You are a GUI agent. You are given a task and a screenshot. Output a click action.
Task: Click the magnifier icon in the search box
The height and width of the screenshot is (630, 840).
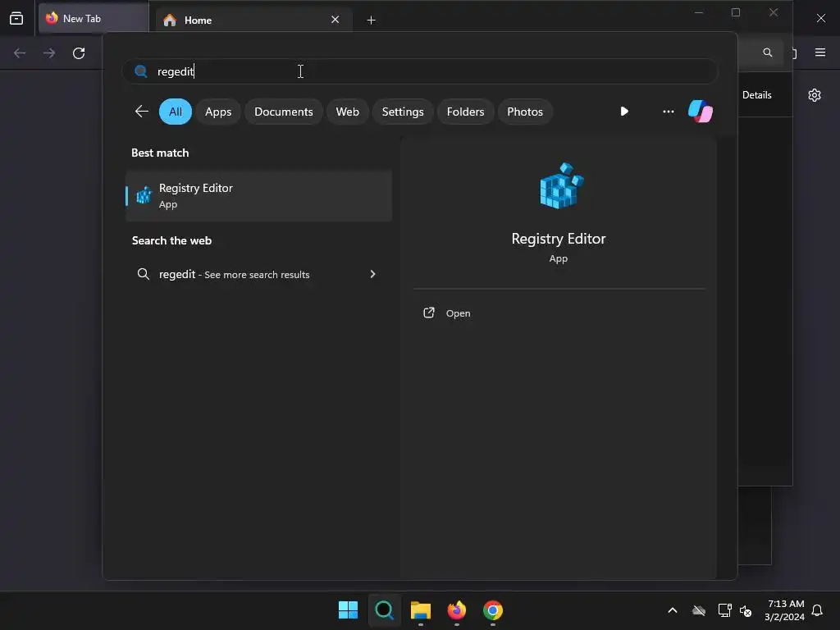pyautogui.click(x=141, y=71)
